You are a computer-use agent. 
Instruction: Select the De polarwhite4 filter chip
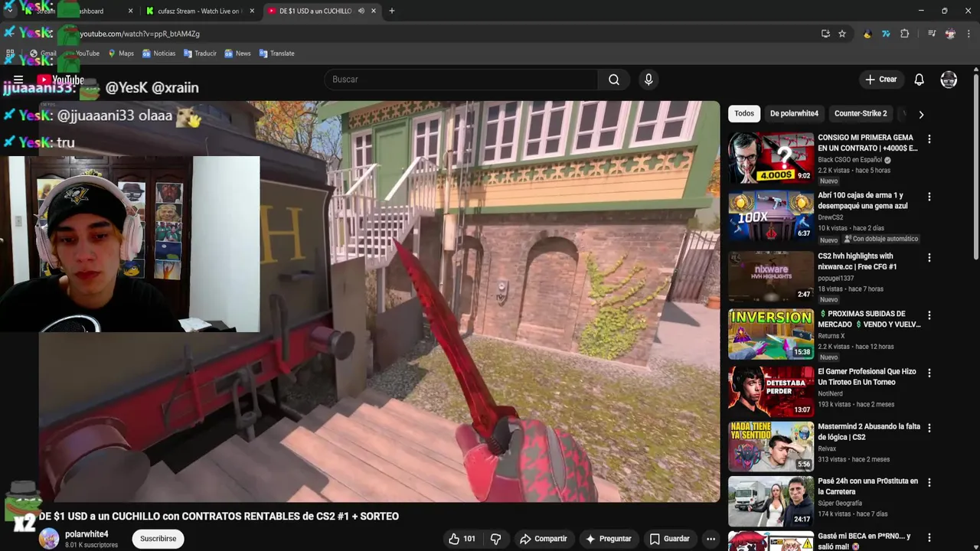(x=794, y=113)
